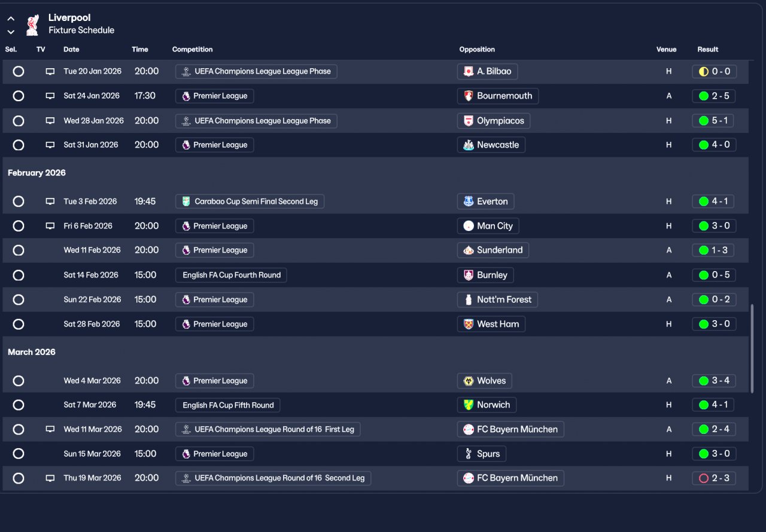The width and height of the screenshot is (766, 532).
Task: Select the radio for the Everton fixture
Action: pyautogui.click(x=19, y=202)
